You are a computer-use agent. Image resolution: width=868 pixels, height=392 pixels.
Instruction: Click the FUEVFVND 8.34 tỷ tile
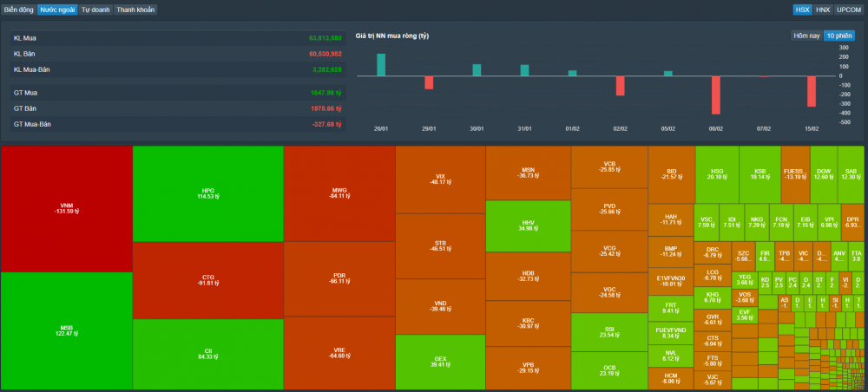670,333
